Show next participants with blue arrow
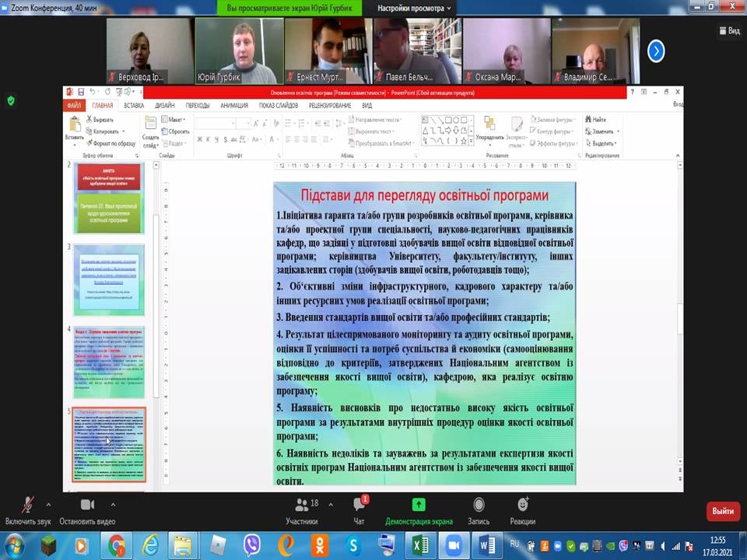747x560 pixels. (656, 51)
